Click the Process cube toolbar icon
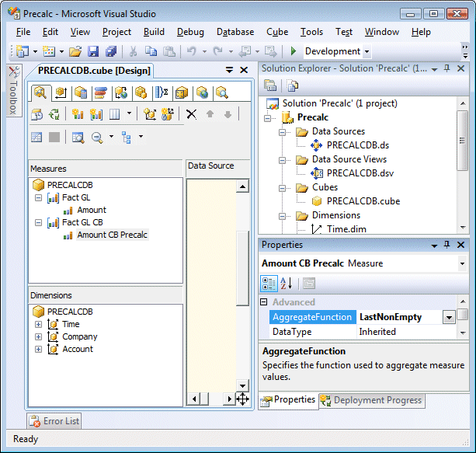 [x=37, y=114]
